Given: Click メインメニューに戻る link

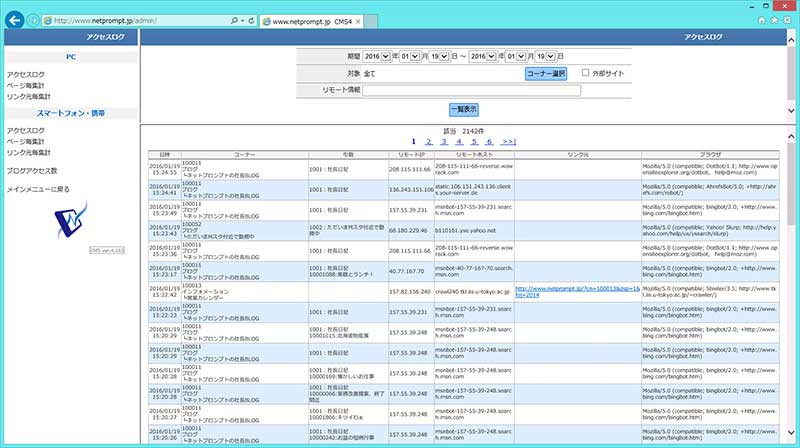Looking at the screenshot, I should point(38,189).
